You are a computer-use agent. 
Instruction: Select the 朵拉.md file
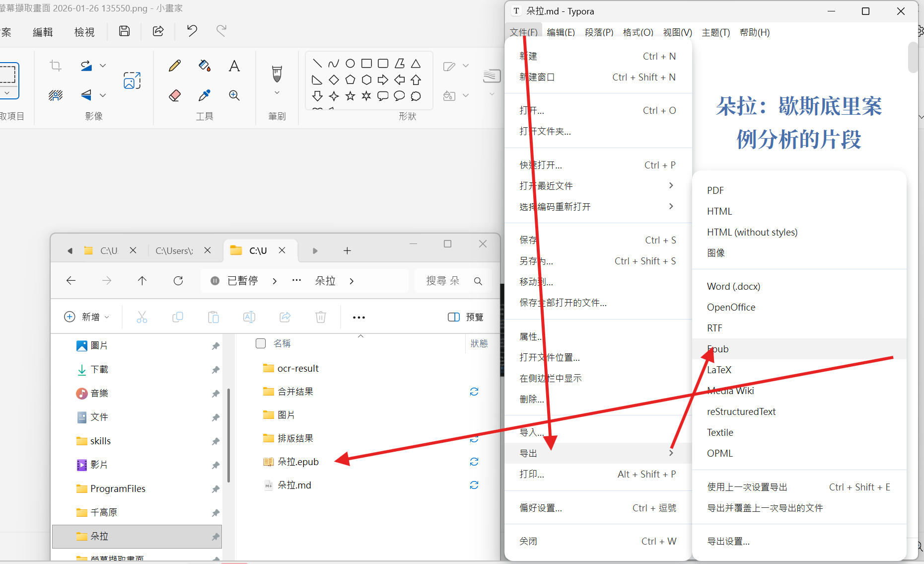(x=294, y=485)
